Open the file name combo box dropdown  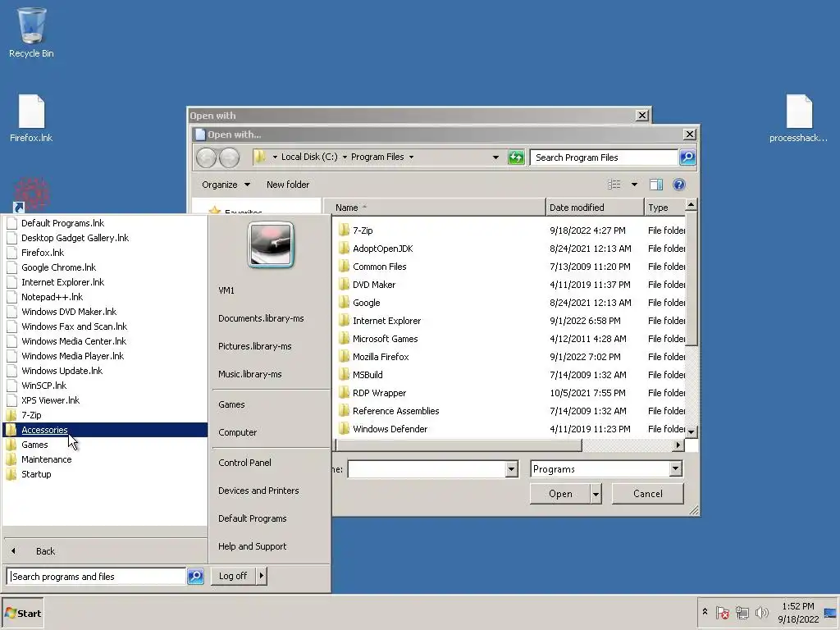[511, 469]
